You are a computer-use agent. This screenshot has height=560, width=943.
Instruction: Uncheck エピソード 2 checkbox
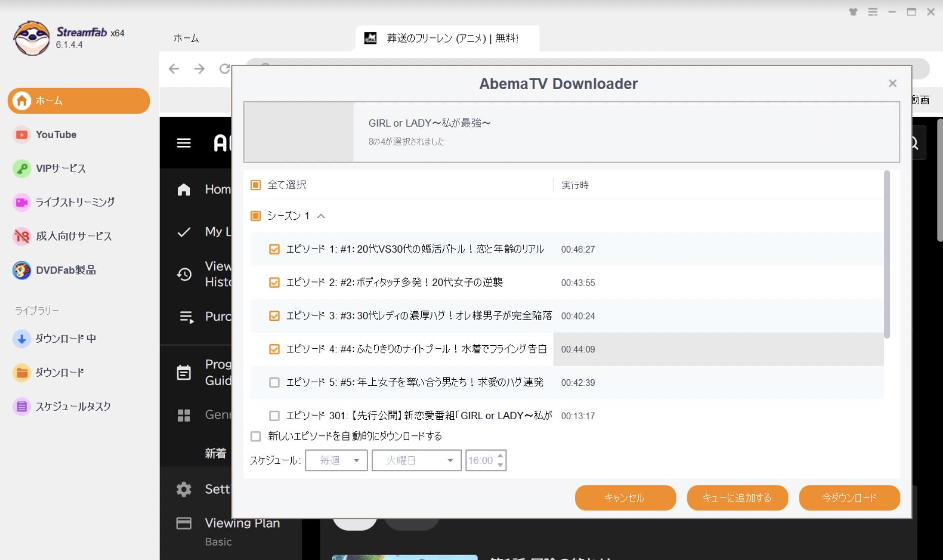tap(274, 283)
